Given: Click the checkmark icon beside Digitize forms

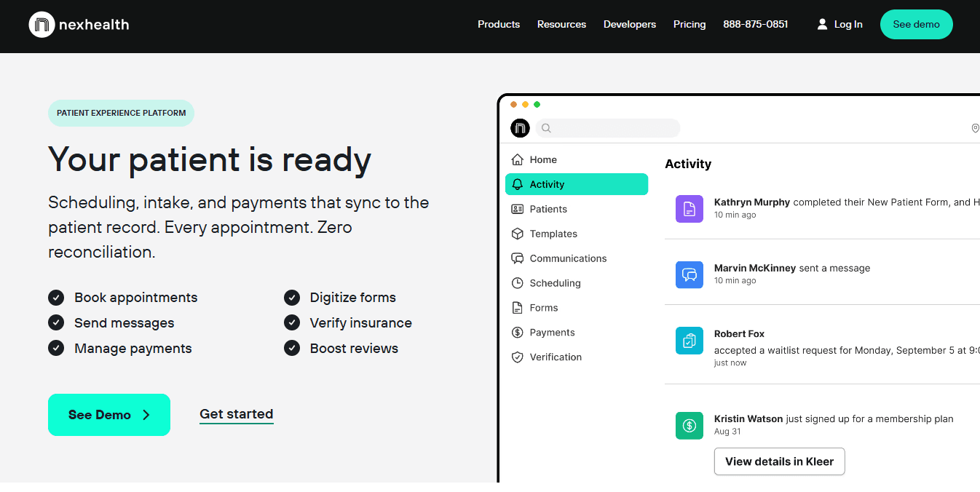Looking at the screenshot, I should (292, 297).
